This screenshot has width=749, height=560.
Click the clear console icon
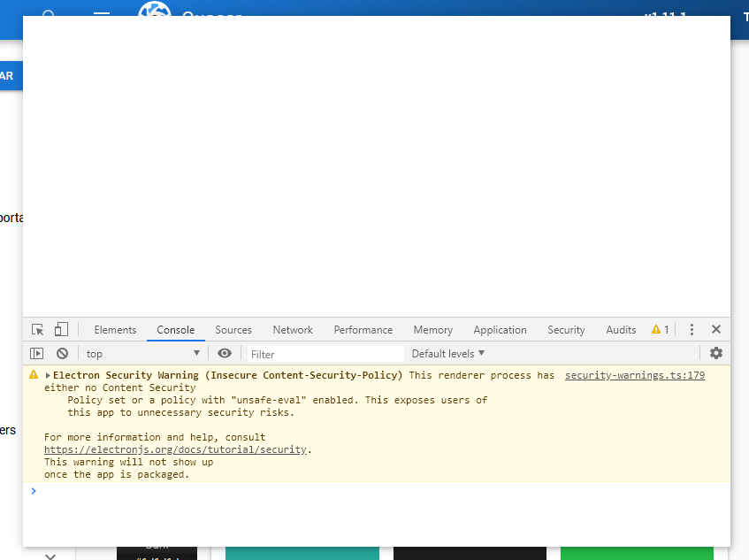(61, 352)
